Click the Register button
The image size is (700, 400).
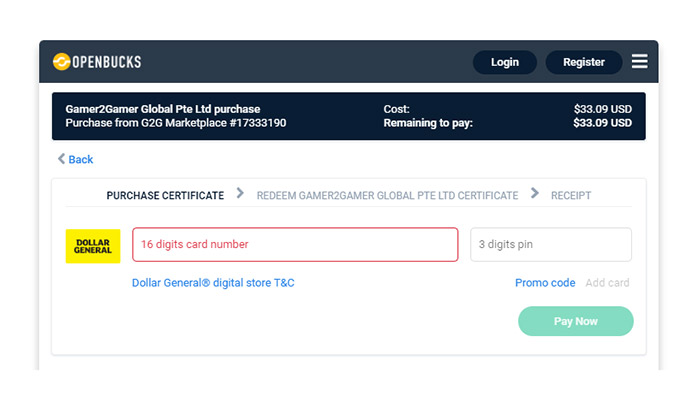[584, 62]
